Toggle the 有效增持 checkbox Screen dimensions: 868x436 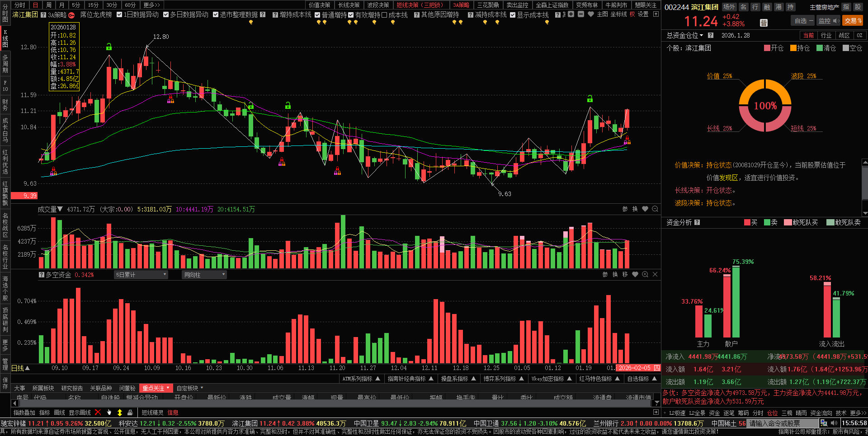(x=351, y=15)
